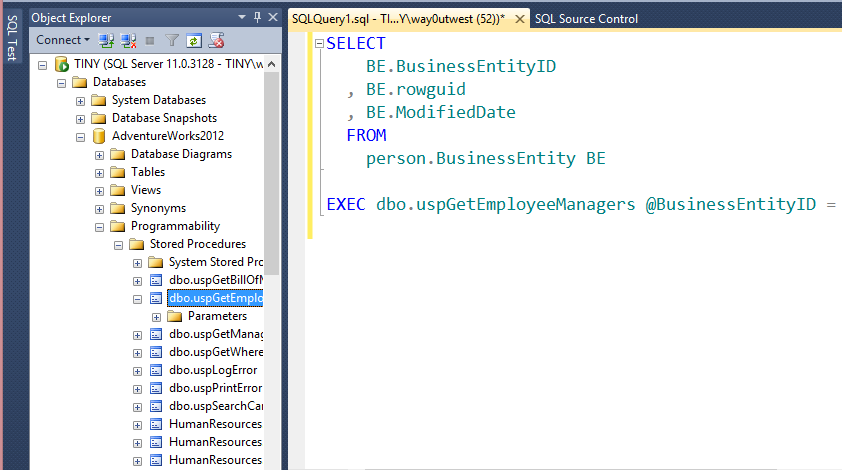Expand the Tables folder
Viewport: 842px width, 470px height.
click(99, 173)
